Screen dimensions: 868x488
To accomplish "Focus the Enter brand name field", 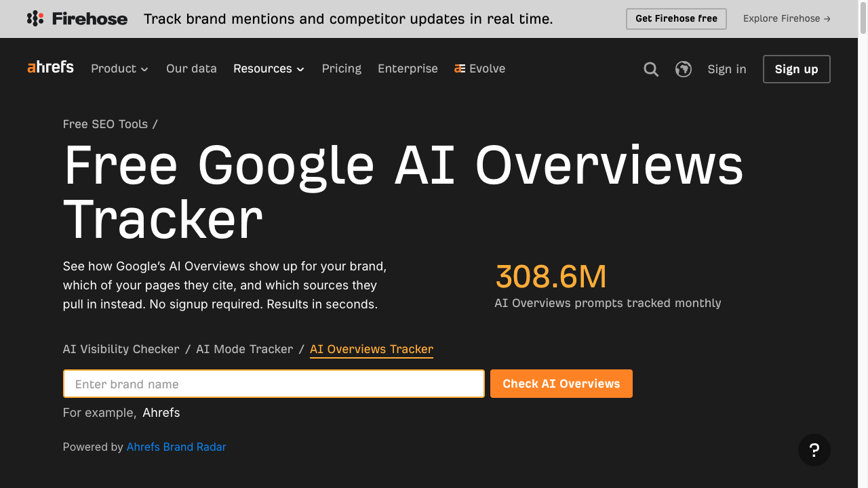I will [274, 384].
